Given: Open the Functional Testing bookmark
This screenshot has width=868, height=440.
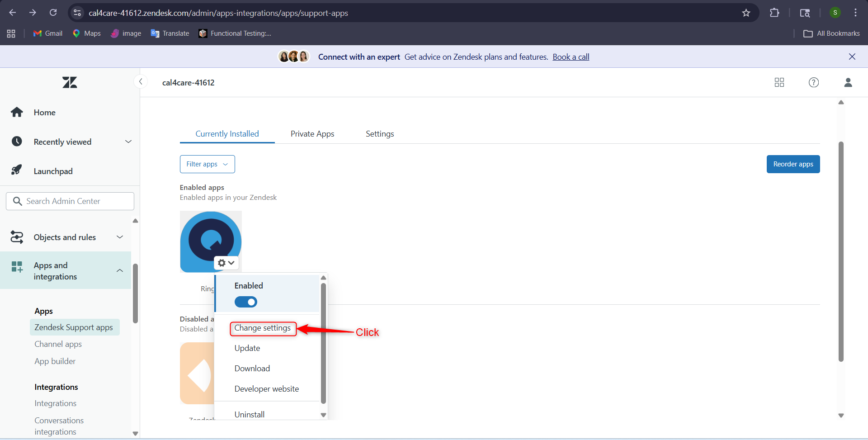Looking at the screenshot, I should point(235,33).
